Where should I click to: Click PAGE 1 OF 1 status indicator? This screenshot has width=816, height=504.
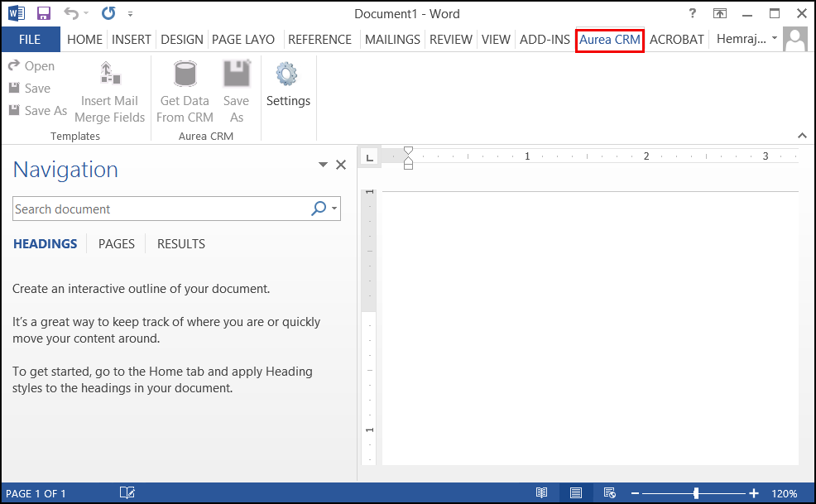tap(36, 493)
